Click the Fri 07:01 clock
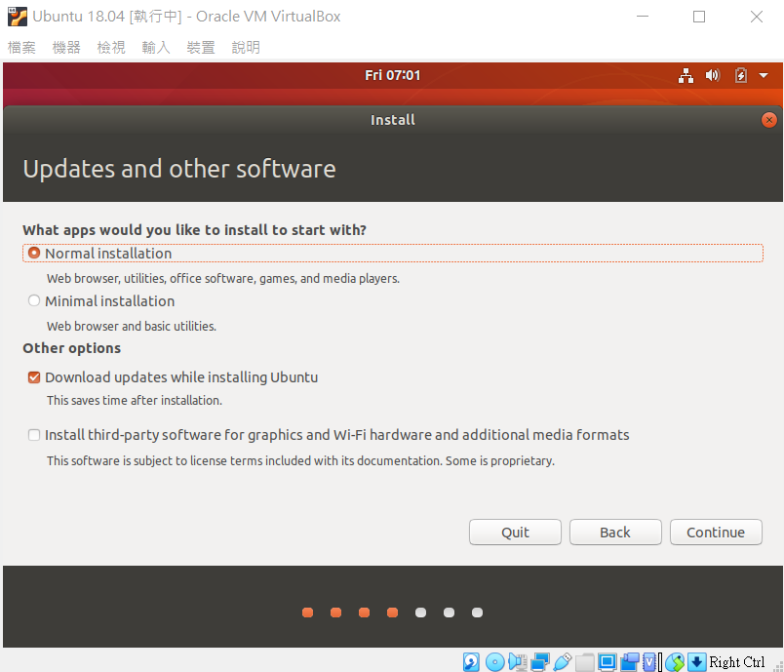This screenshot has width=784, height=672. pos(393,75)
